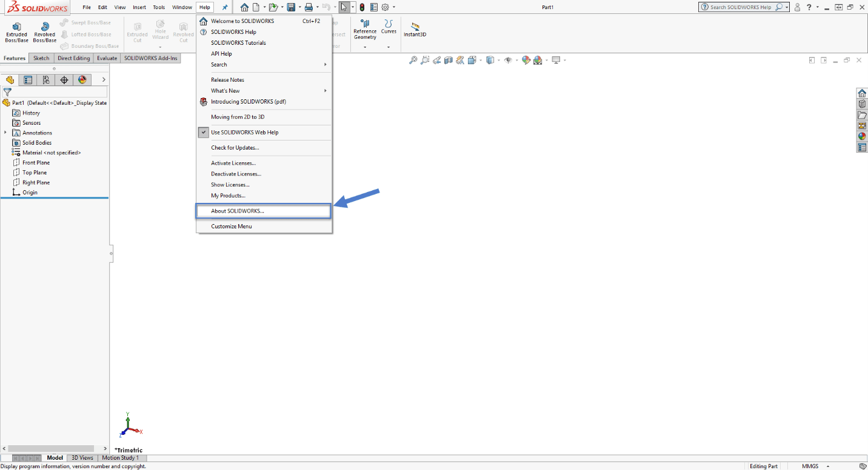Open SOLIDWORKS Resources task pane icon
This screenshot has height=470, width=868.
point(862,93)
